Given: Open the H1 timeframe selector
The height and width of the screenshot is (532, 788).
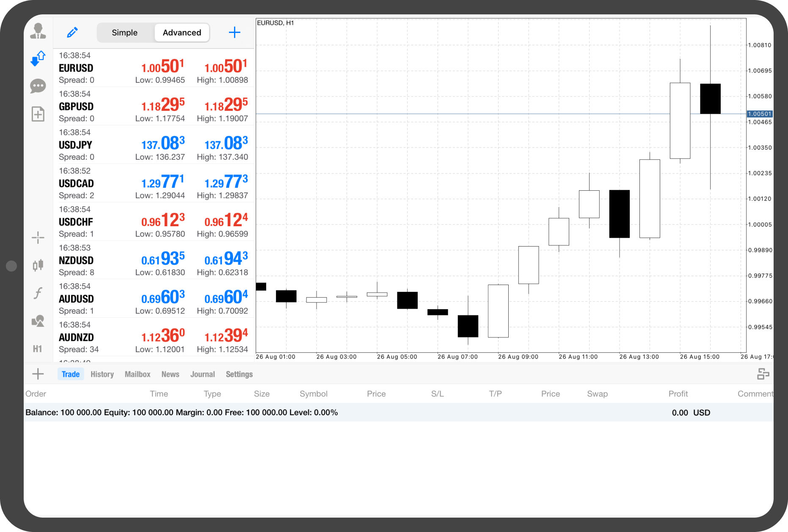Looking at the screenshot, I should coord(38,349).
